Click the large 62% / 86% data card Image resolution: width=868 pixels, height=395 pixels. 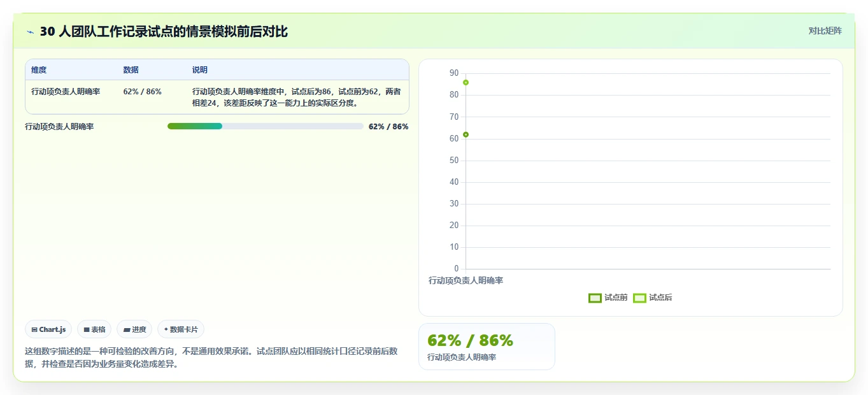pyautogui.click(x=487, y=347)
